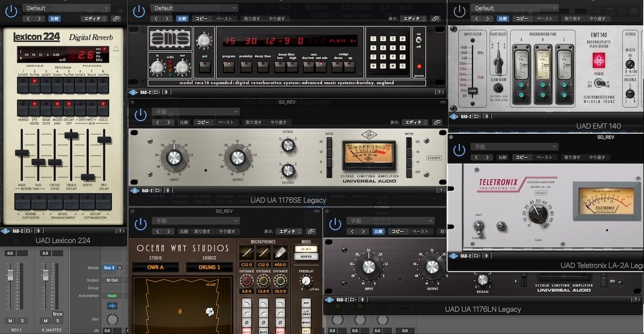
Task: Click the link icon in the 1176SE header
Action: [437, 122]
